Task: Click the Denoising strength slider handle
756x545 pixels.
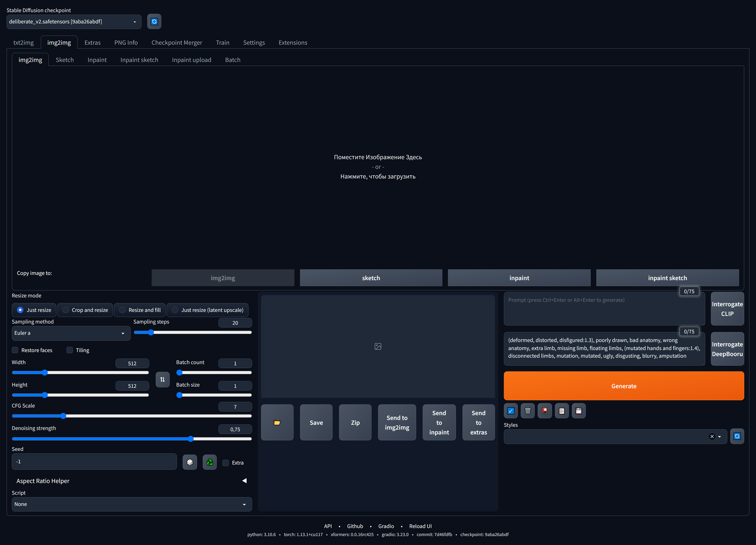Action: (191, 439)
